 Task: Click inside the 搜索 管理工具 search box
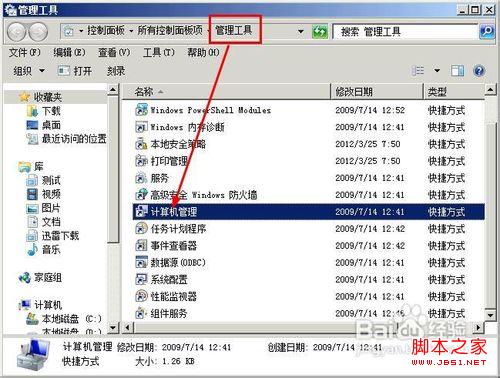pyautogui.click(x=405, y=32)
